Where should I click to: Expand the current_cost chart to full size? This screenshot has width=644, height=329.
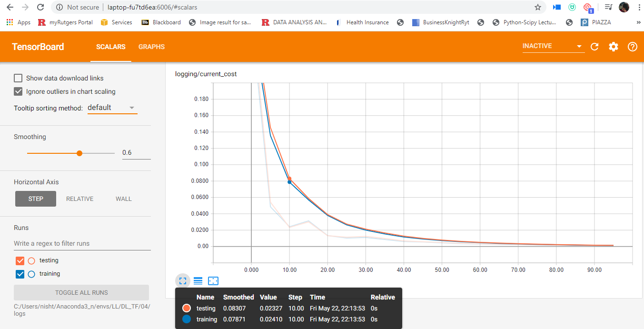click(x=182, y=281)
